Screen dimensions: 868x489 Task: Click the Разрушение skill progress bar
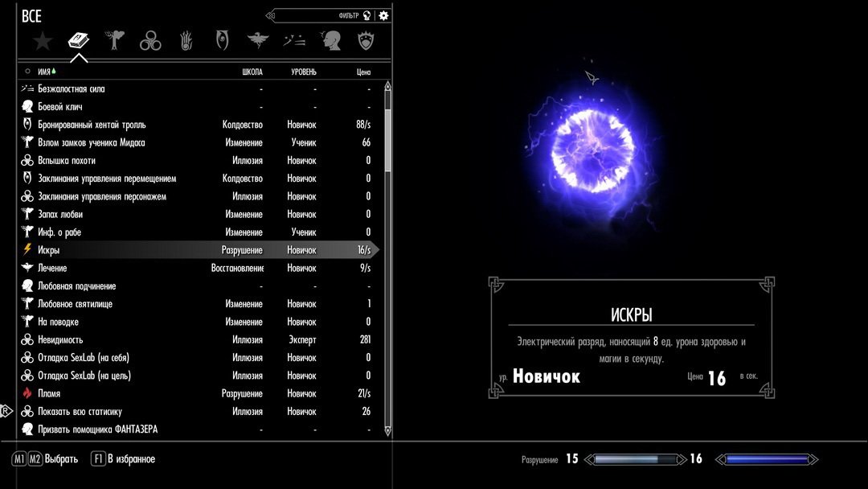[636, 459]
